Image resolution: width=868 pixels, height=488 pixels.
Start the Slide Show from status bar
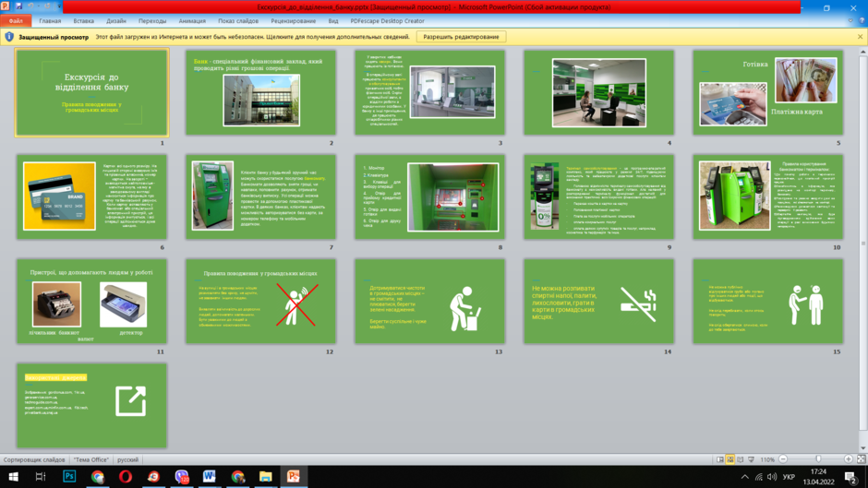coord(752,459)
